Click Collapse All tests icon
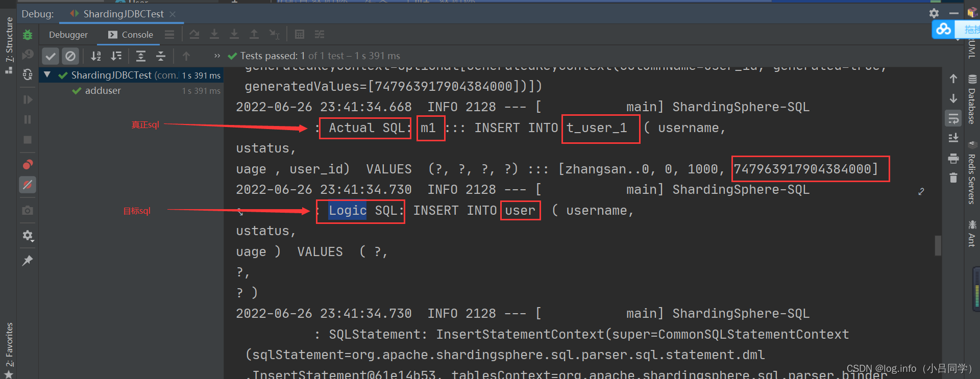The height and width of the screenshot is (379, 980). point(161,56)
